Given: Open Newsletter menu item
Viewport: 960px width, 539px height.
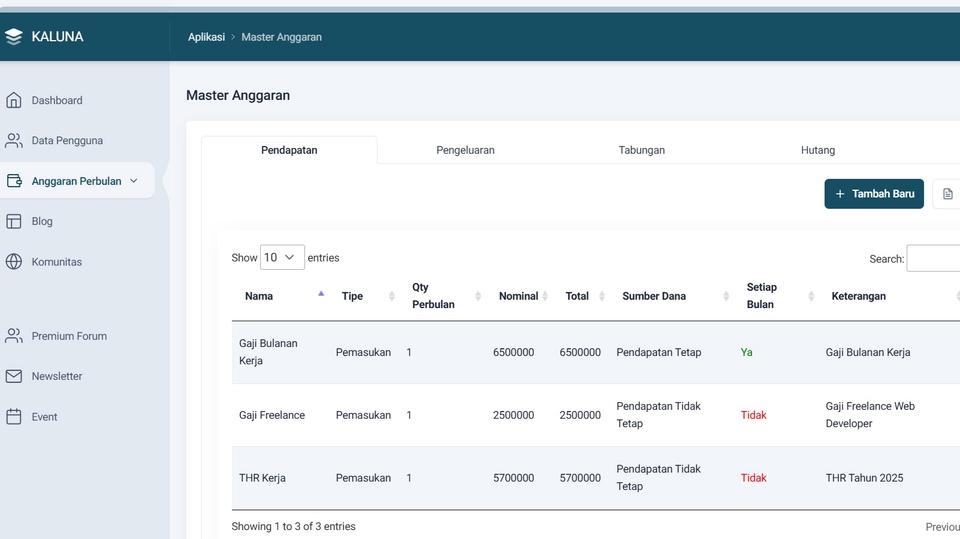Looking at the screenshot, I should pyautogui.click(x=57, y=376).
